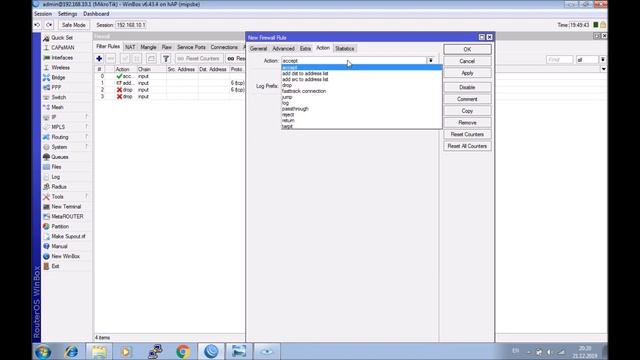The height and width of the screenshot is (360, 640).
Task: Switch to the Advanced tab
Action: (283, 49)
